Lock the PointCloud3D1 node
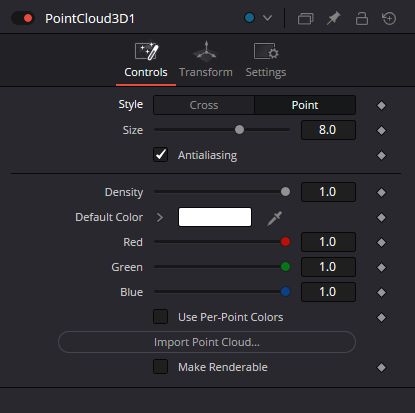415x413 pixels. point(362,18)
